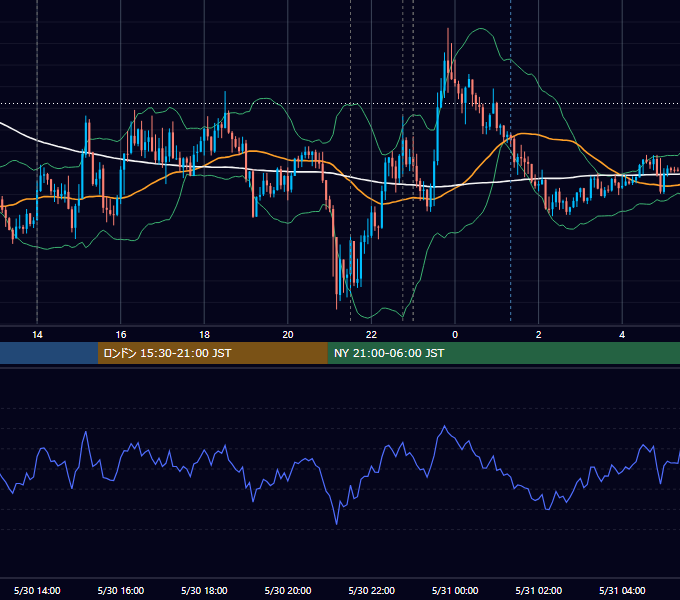Click the 16 hour label on price chart axis
Screen dimensions: 680x600
pyautogui.click(x=121, y=335)
